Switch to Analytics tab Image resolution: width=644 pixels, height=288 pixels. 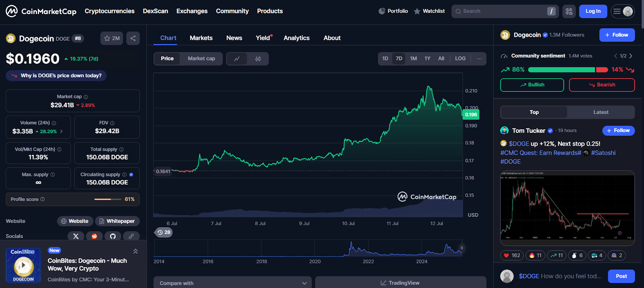tap(297, 38)
